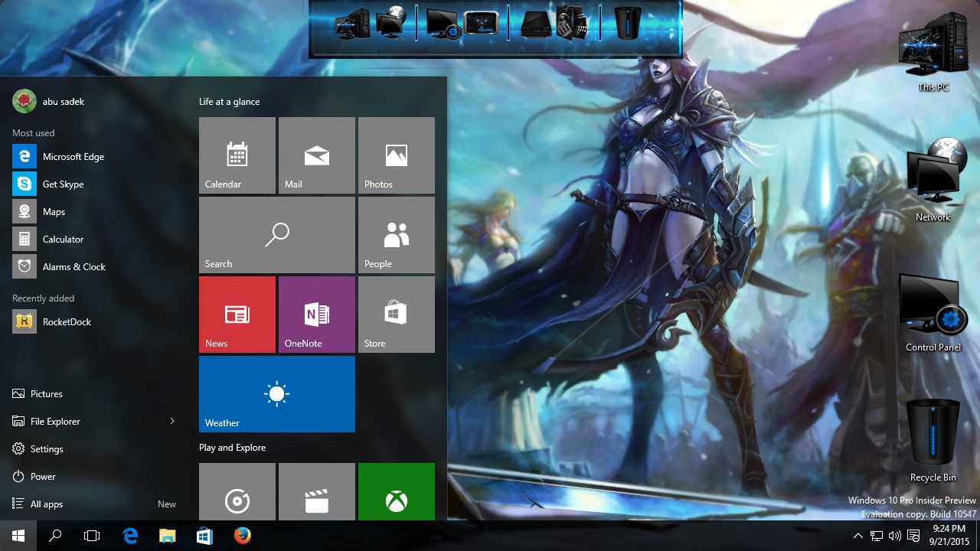The width and height of the screenshot is (980, 551).
Task: Expand the File Explorer jump list arrow
Action: [x=172, y=421]
